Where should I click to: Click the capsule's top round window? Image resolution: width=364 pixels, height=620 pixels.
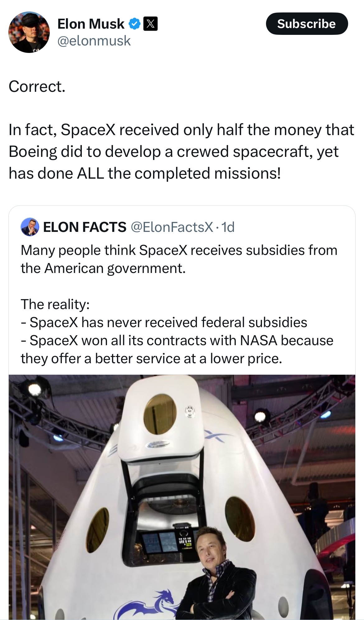[x=160, y=414]
